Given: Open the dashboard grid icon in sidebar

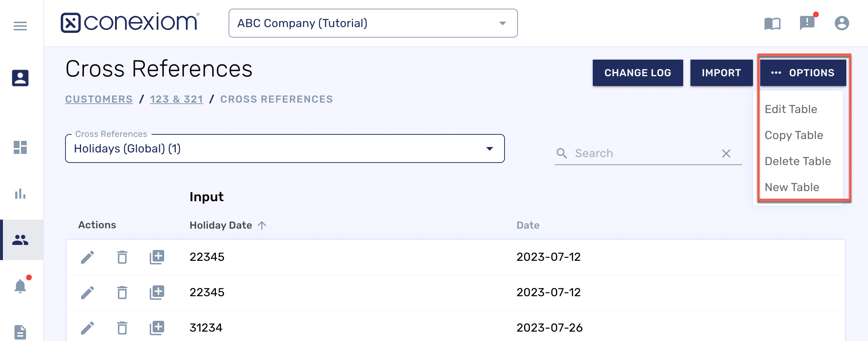Looking at the screenshot, I should point(21,148).
